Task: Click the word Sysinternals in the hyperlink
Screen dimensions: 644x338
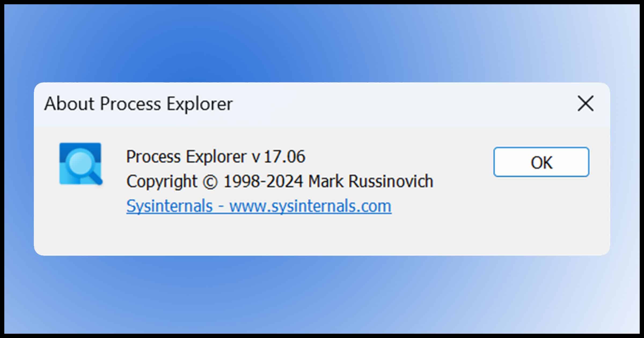Action: point(170,206)
